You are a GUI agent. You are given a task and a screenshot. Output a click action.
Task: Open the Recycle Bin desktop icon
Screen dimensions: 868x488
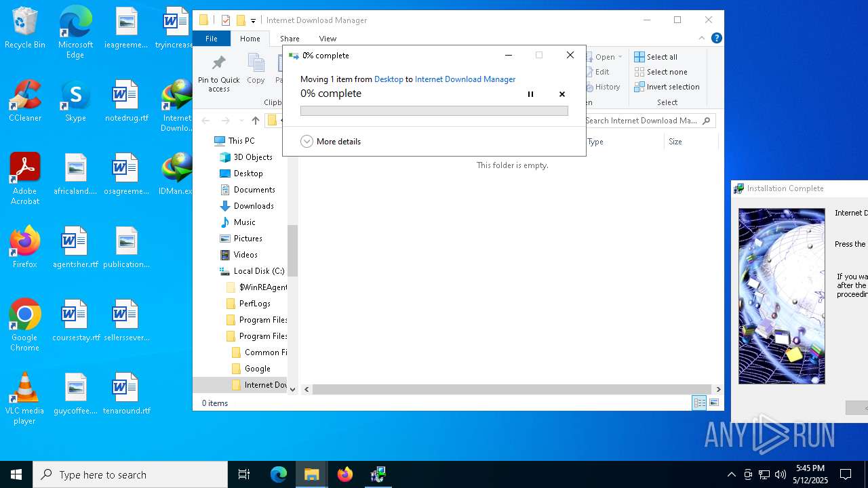tap(25, 28)
